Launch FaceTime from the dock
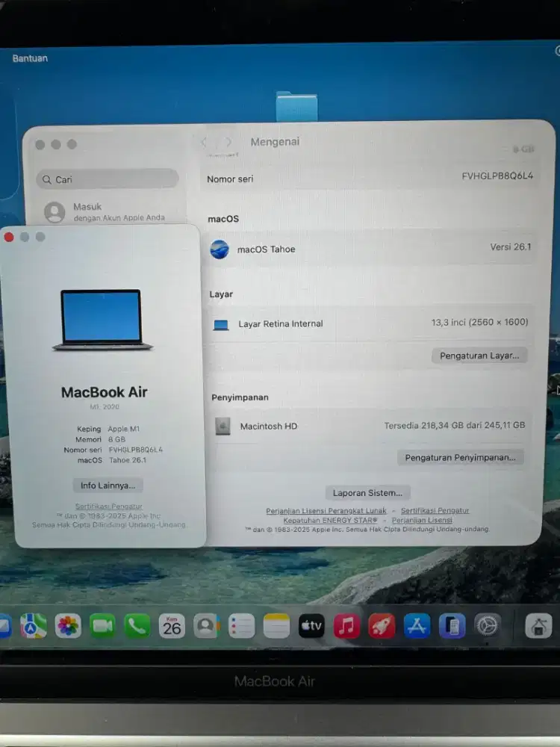Image resolution: width=560 pixels, height=747 pixels. click(x=102, y=625)
